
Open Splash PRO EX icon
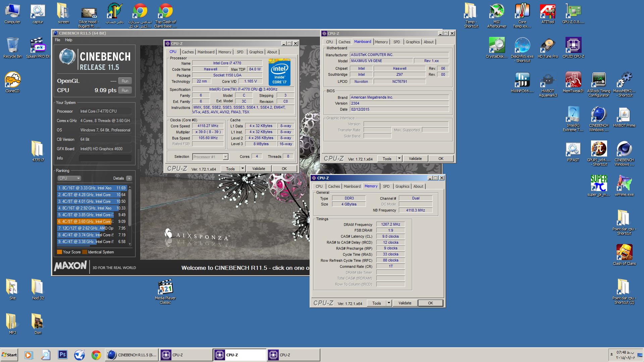(x=38, y=48)
